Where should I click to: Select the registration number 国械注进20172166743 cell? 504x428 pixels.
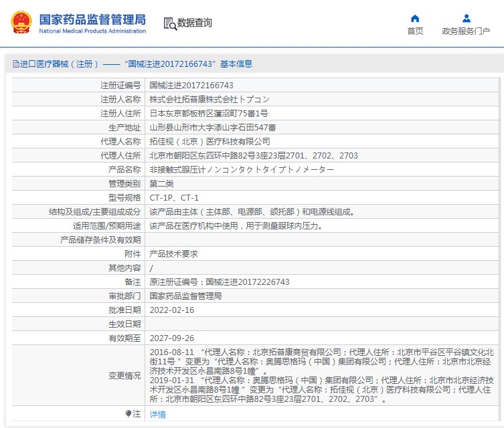coord(191,86)
